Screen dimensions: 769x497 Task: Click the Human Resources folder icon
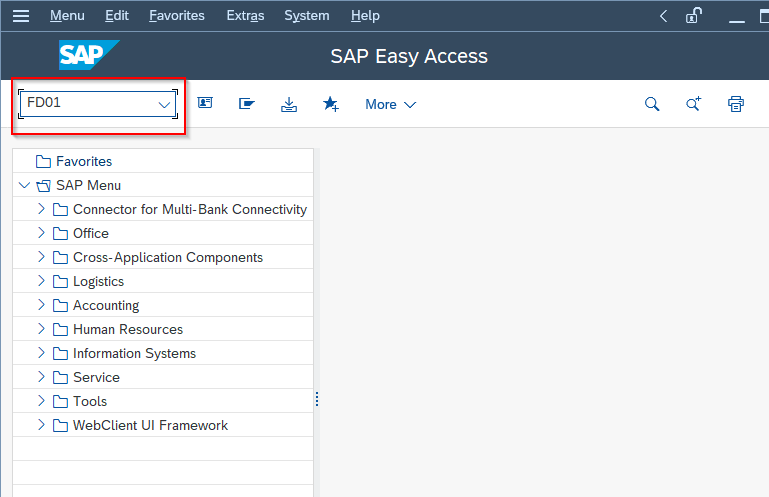pos(60,330)
